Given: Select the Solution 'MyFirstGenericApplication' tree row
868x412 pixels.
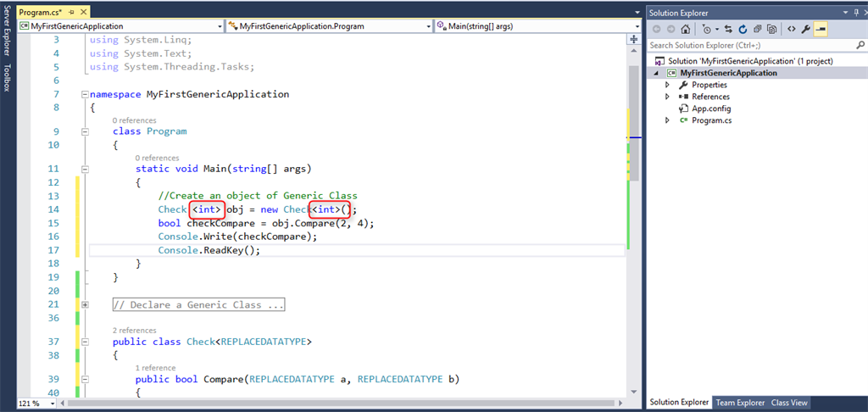Looking at the screenshot, I should [757, 61].
